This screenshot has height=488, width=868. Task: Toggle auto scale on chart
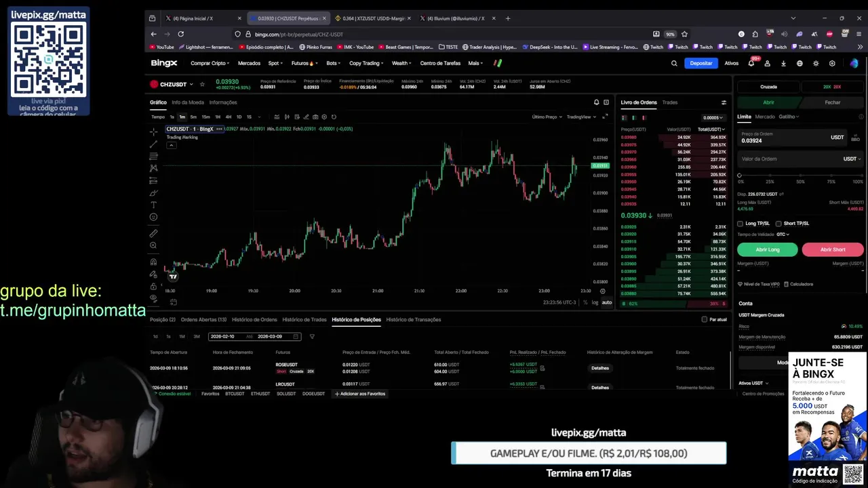coord(607,302)
